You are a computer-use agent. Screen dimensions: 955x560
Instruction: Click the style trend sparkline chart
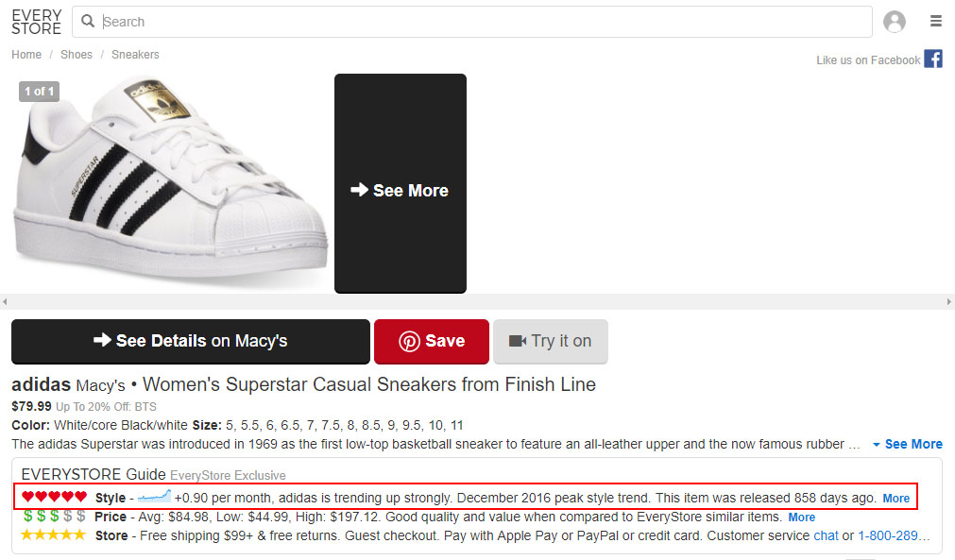point(154,496)
